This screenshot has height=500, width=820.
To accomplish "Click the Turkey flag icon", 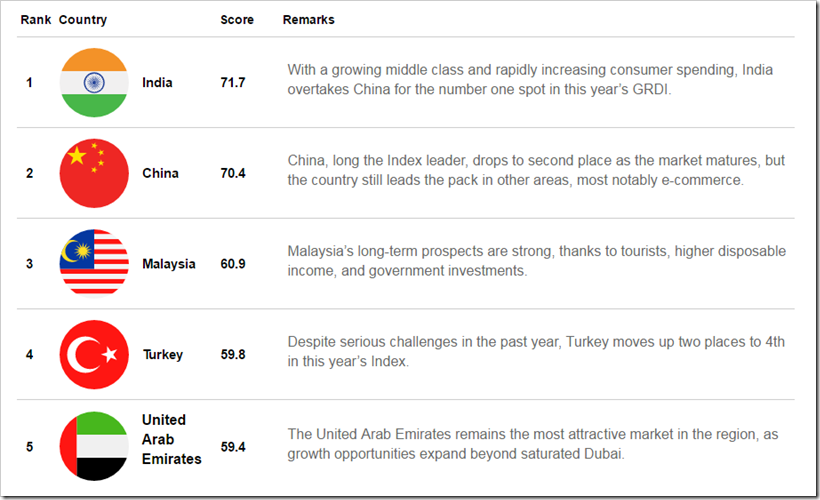I will [x=94, y=354].
